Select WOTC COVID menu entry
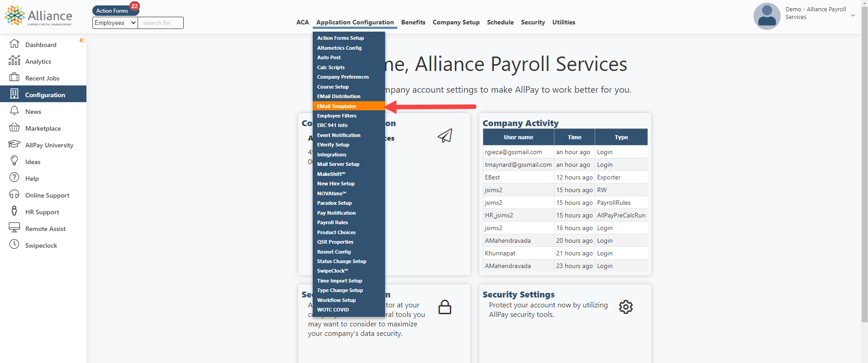868x363 pixels. (348, 310)
